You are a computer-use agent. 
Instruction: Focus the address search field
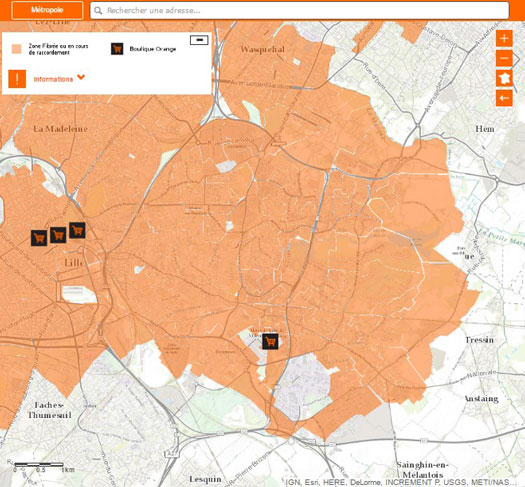point(300,10)
